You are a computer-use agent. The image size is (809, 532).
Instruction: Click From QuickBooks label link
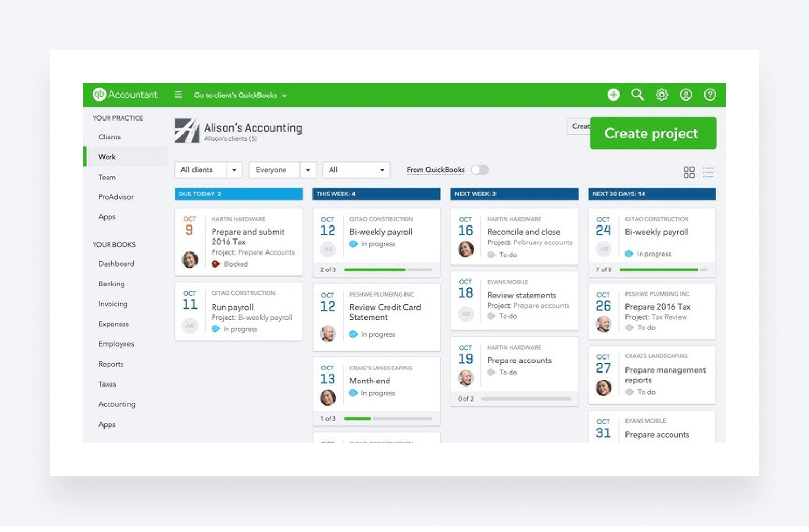pyautogui.click(x=435, y=170)
